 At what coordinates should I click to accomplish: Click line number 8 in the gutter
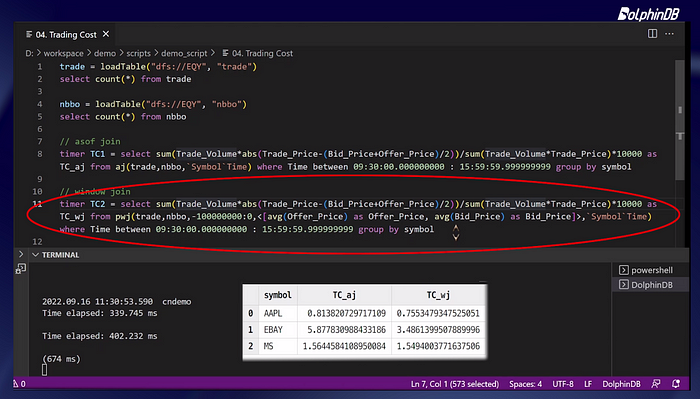point(40,154)
